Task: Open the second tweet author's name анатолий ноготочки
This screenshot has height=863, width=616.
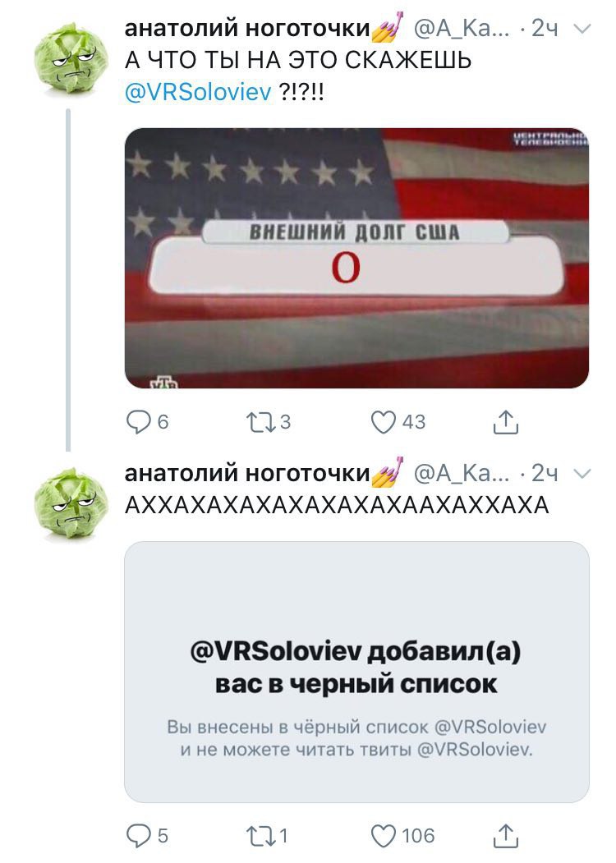Action: tap(247, 473)
